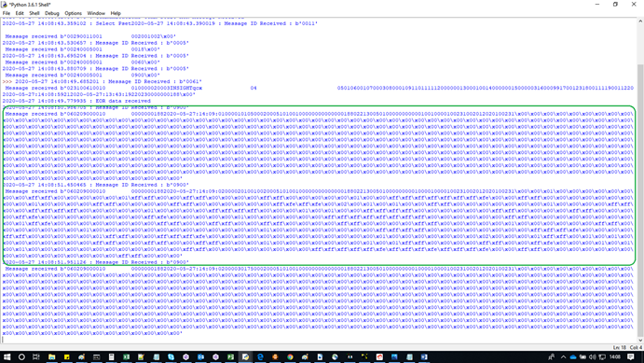Click the Windows Start button
The image size is (644, 363).
(x=7, y=356)
